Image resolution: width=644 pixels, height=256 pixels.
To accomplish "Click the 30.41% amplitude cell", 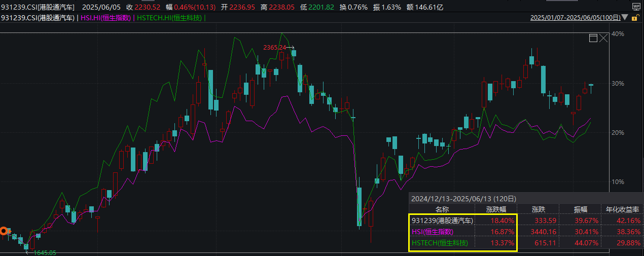I will pyautogui.click(x=587, y=232).
